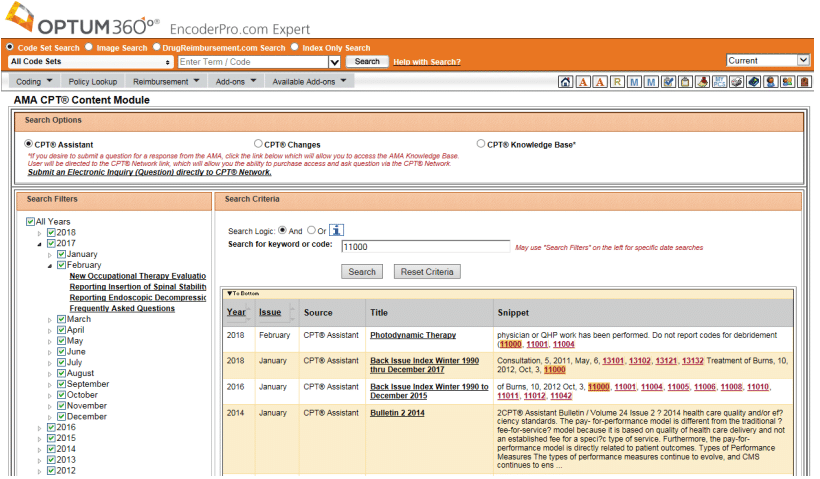Image resolution: width=820 pixels, height=479 pixels.
Task: Open the Photodynamic Therapy article link
Action: [x=413, y=335]
